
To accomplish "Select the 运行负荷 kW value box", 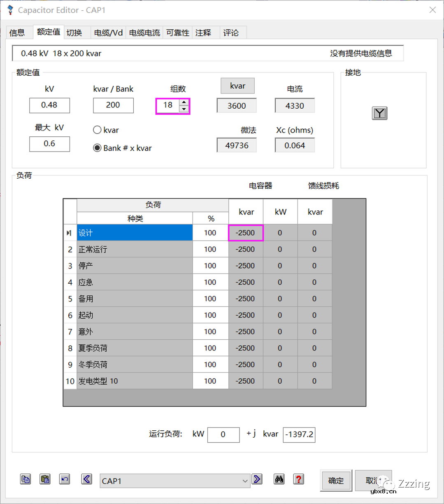I will 223,434.
